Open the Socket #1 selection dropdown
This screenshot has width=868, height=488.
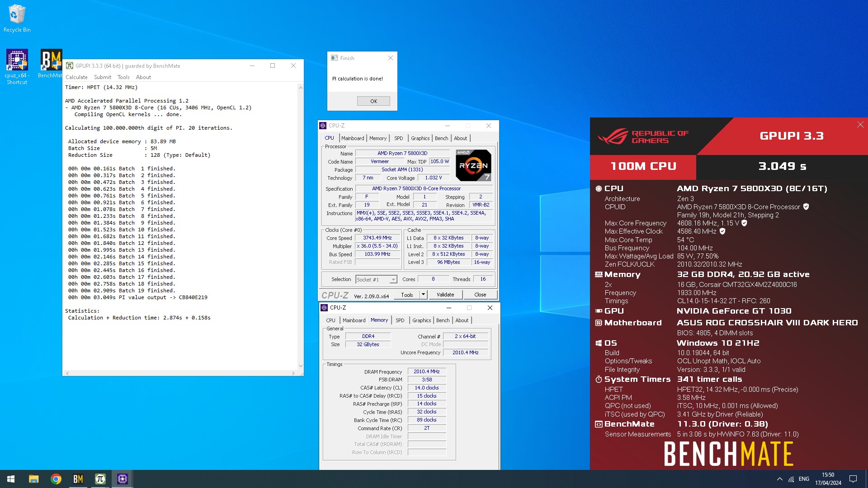pyautogui.click(x=376, y=280)
